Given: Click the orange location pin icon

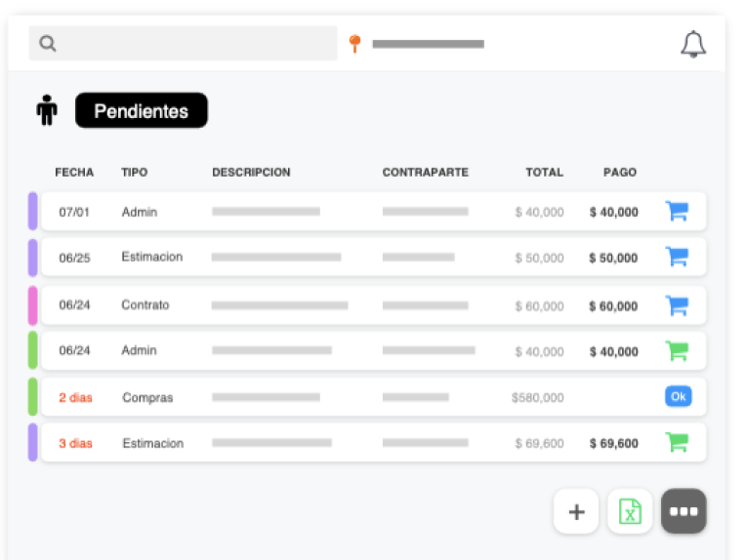Looking at the screenshot, I should 354,44.
